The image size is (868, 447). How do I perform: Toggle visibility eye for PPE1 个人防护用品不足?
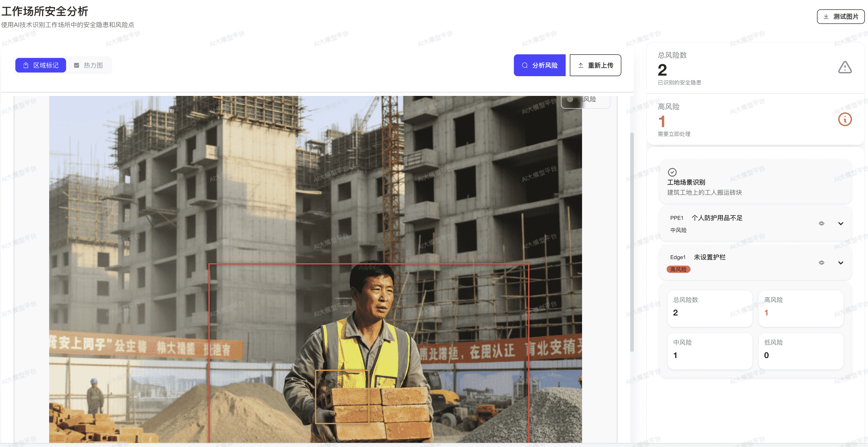click(821, 223)
